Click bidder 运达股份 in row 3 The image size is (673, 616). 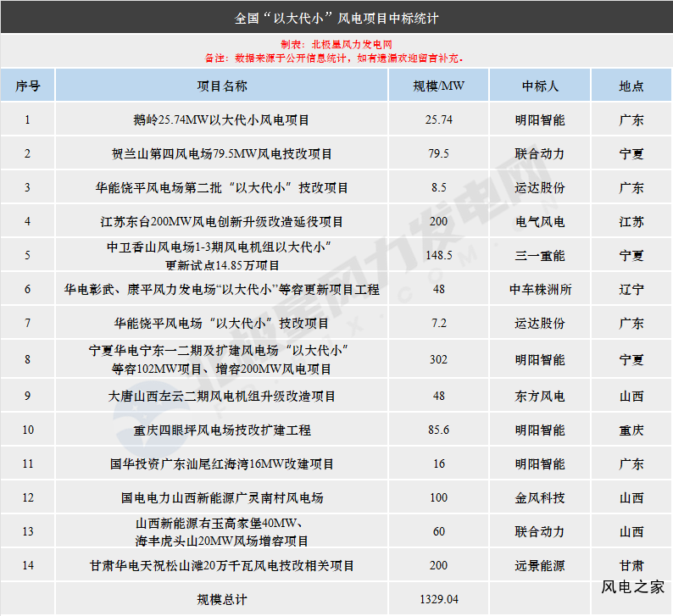[x=540, y=187]
